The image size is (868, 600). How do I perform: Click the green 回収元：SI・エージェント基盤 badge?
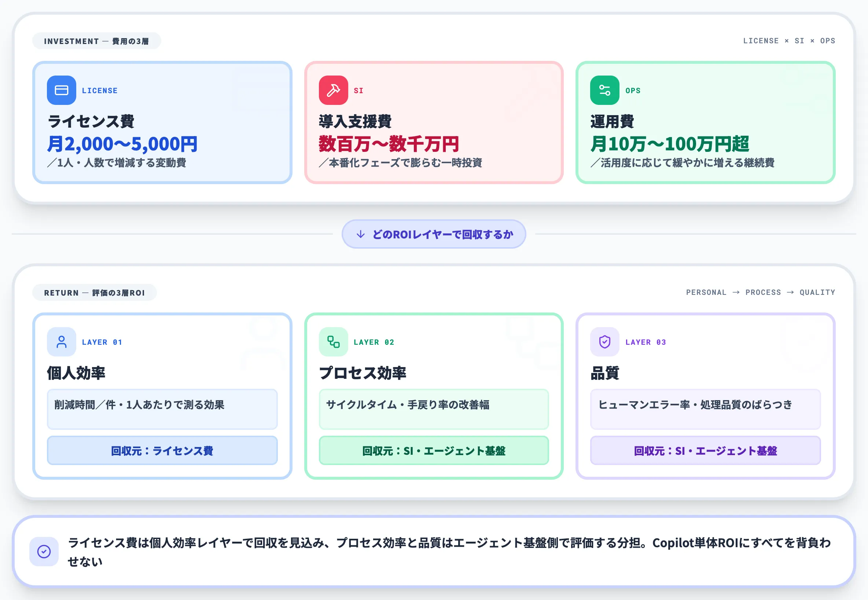[x=434, y=450]
